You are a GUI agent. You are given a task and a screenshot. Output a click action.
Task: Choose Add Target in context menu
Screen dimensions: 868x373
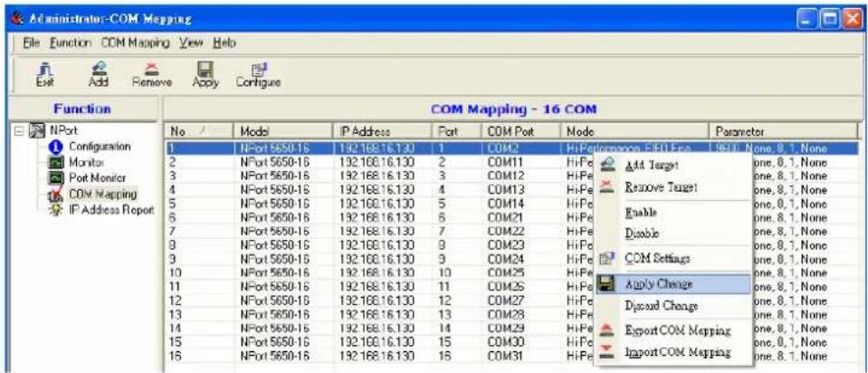[x=673, y=165]
